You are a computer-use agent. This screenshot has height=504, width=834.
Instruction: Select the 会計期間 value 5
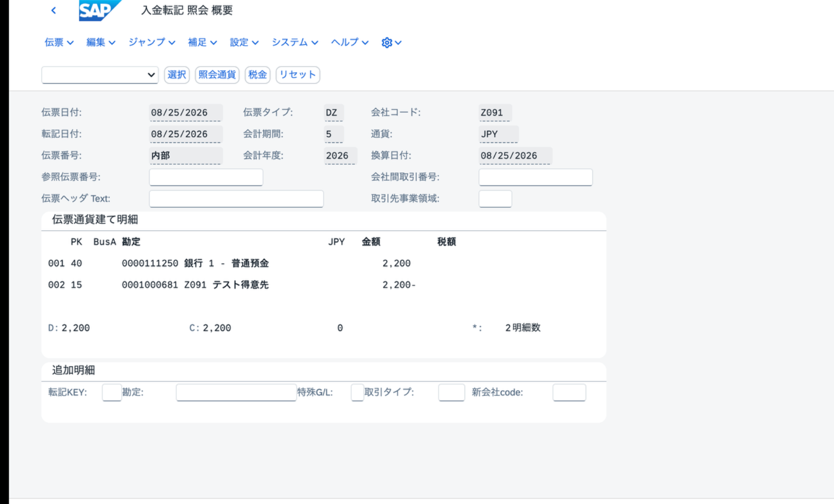(334, 134)
